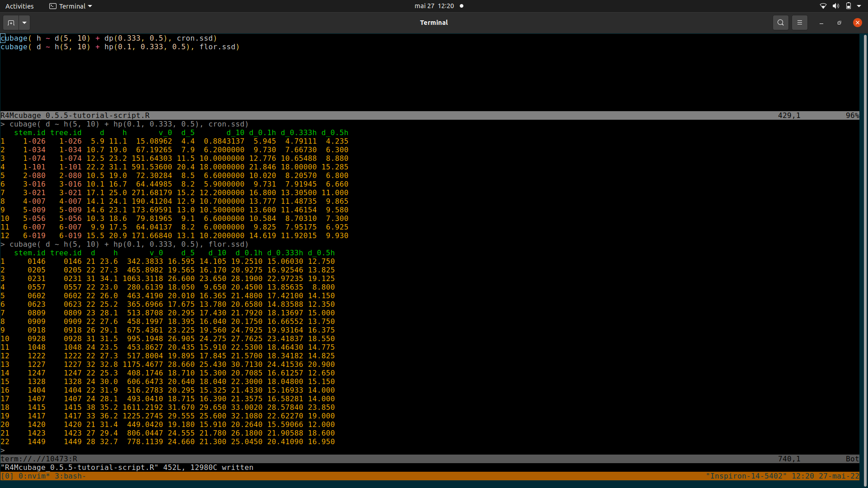The height and width of the screenshot is (488, 868).
Task: Click the clock showing mai 27 12:20
Action: tap(434, 6)
